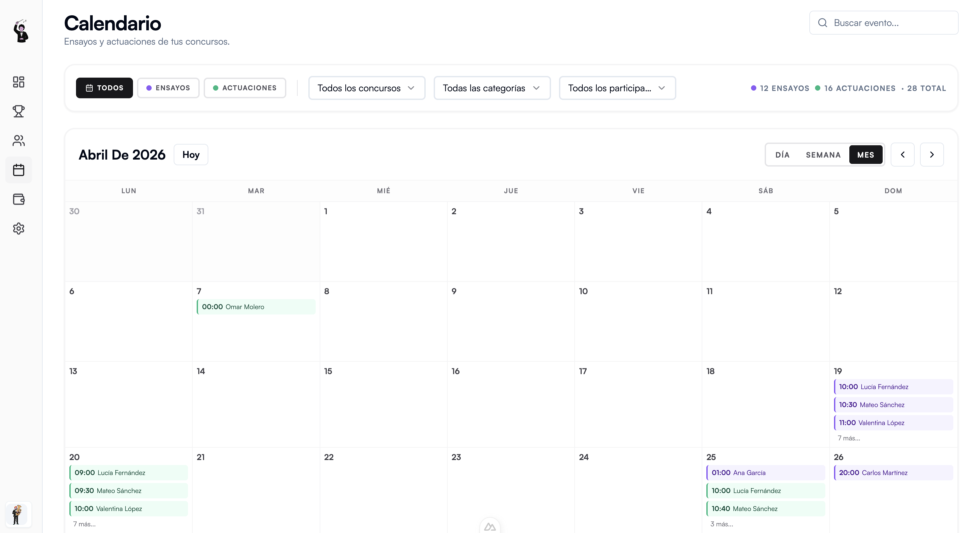The width and height of the screenshot is (980, 533).
Task: Expand 3 más link on day 25
Action: click(722, 524)
